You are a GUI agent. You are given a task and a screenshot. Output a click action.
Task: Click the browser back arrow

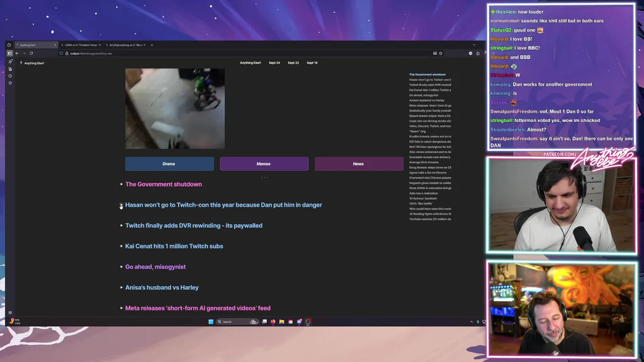(x=17, y=53)
